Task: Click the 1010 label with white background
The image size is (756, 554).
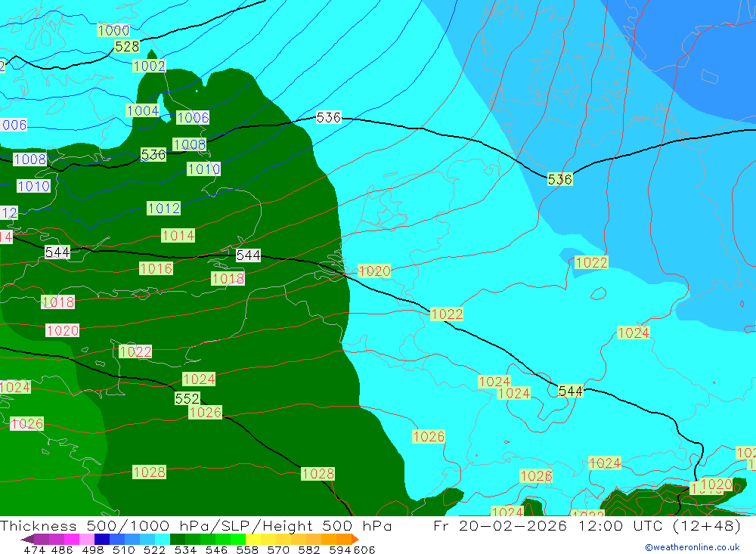Action: tap(34, 186)
